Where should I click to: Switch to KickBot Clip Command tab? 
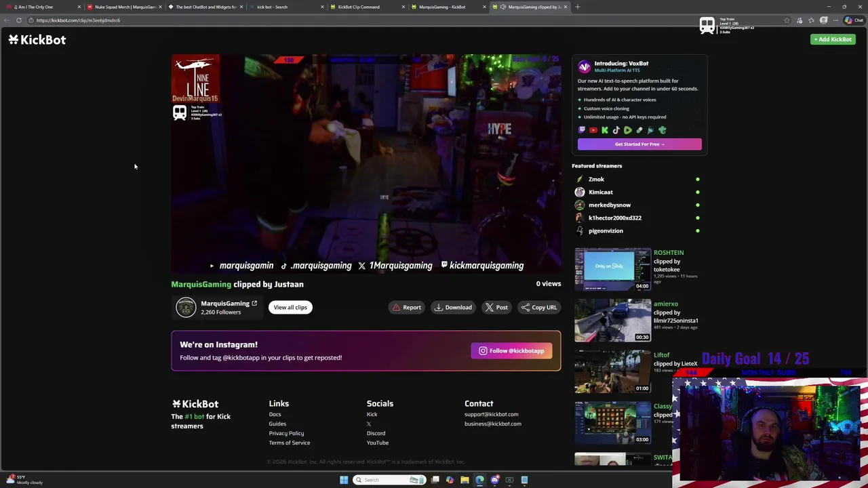pyautogui.click(x=368, y=7)
